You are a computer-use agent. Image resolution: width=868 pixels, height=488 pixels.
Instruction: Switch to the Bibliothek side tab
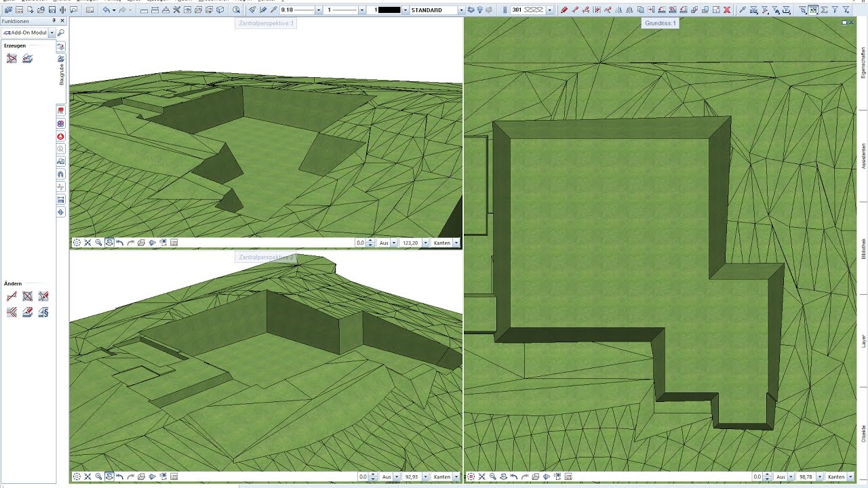click(863, 247)
